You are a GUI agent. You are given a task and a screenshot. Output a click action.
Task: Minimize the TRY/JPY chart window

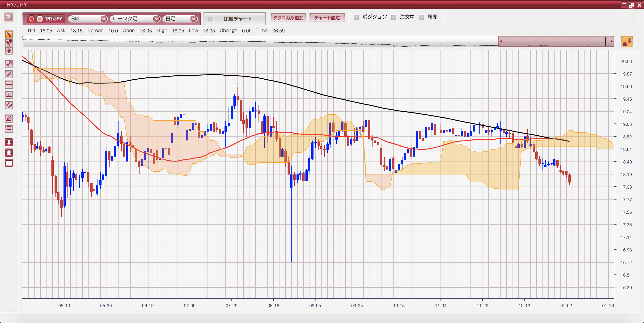[624, 5]
